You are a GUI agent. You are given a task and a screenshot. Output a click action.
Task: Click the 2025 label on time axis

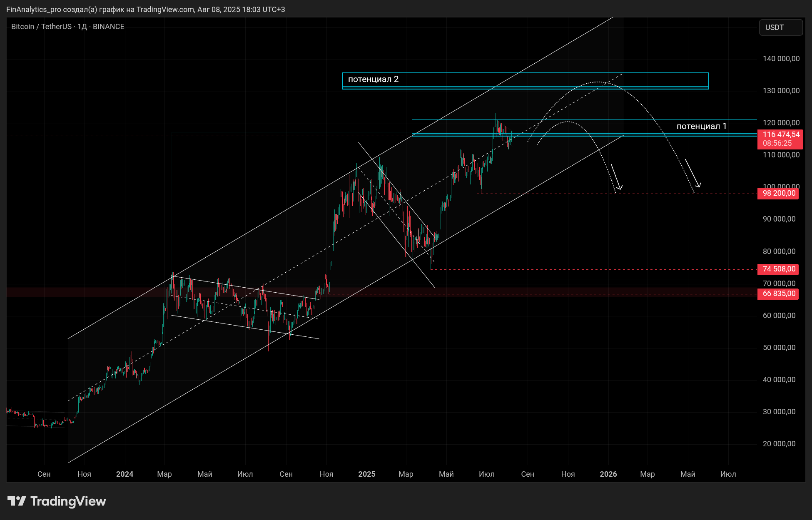click(x=367, y=474)
